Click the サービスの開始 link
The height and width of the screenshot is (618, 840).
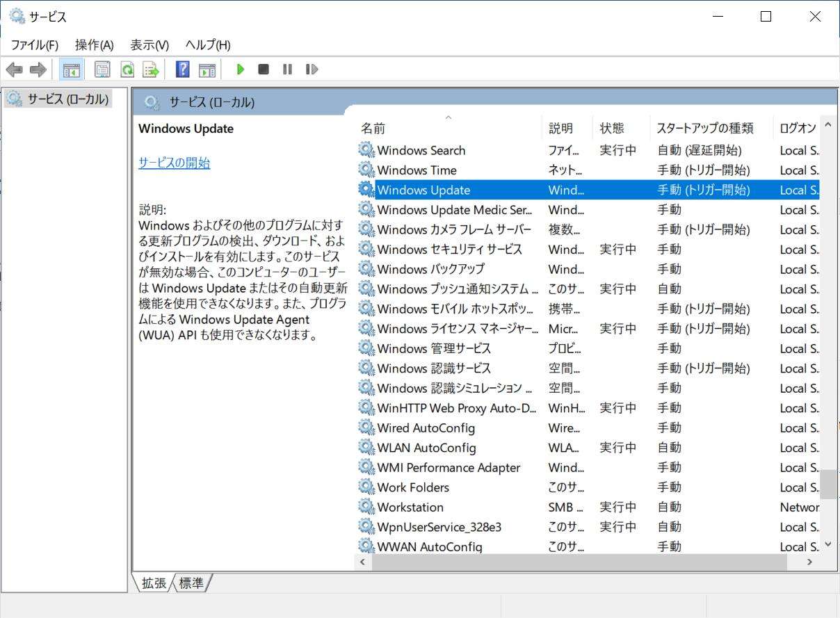tap(175, 163)
